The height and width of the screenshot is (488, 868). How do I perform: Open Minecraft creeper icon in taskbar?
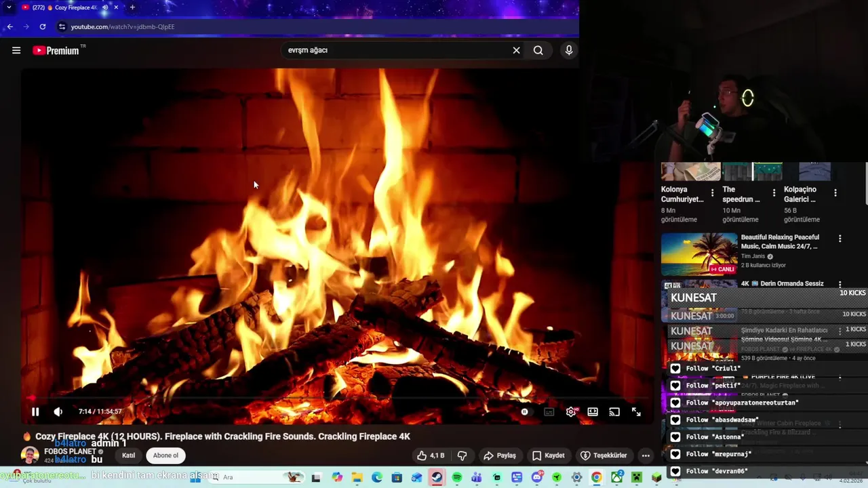click(x=637, y=477)
